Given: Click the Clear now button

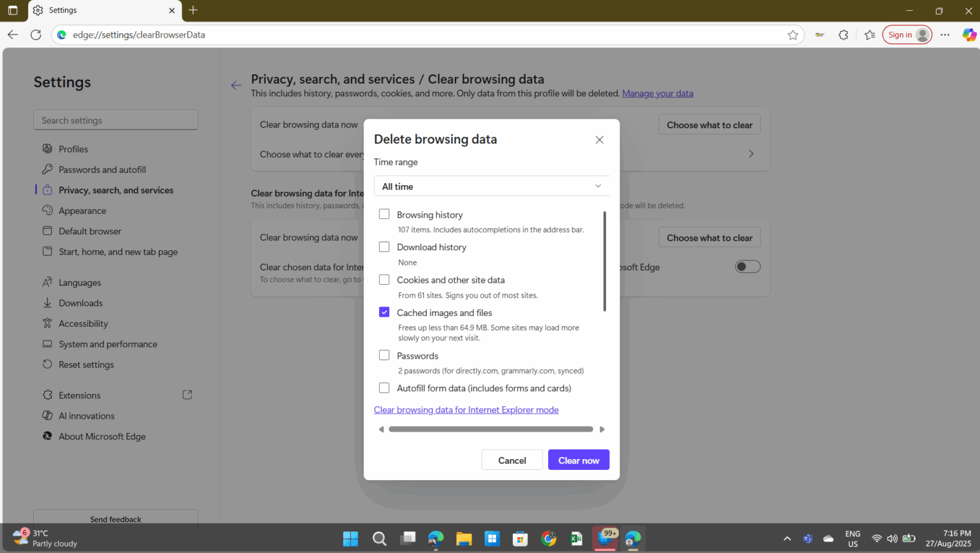Looking at the screenshot, I should tap(578, 459).
